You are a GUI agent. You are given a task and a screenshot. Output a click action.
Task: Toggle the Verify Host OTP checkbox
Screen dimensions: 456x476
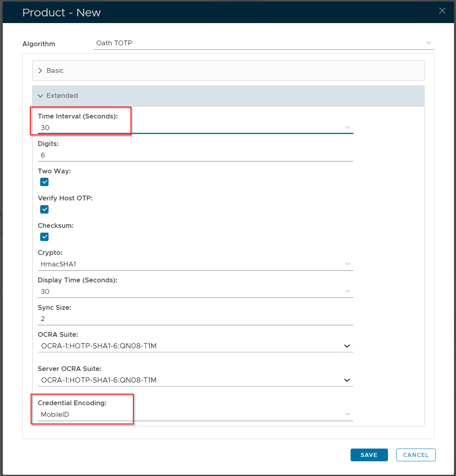45,210
